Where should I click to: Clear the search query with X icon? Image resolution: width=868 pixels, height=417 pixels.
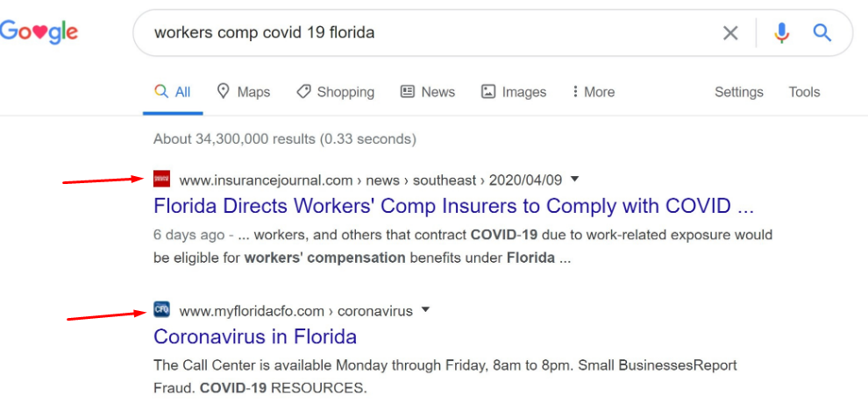pyautogui.click(x=730, y=33)
